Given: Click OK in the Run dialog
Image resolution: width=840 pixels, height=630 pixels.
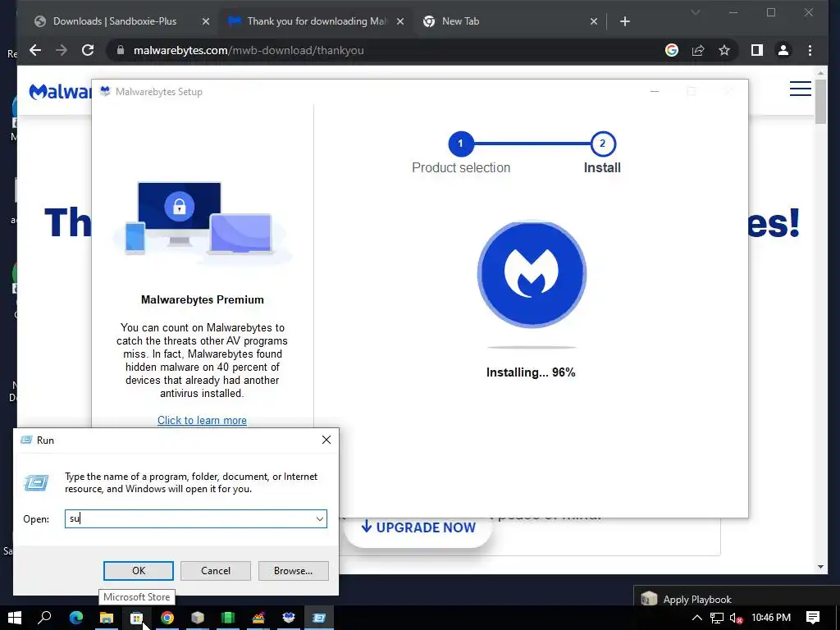Looking at the screenshot, I should (138, 571).
